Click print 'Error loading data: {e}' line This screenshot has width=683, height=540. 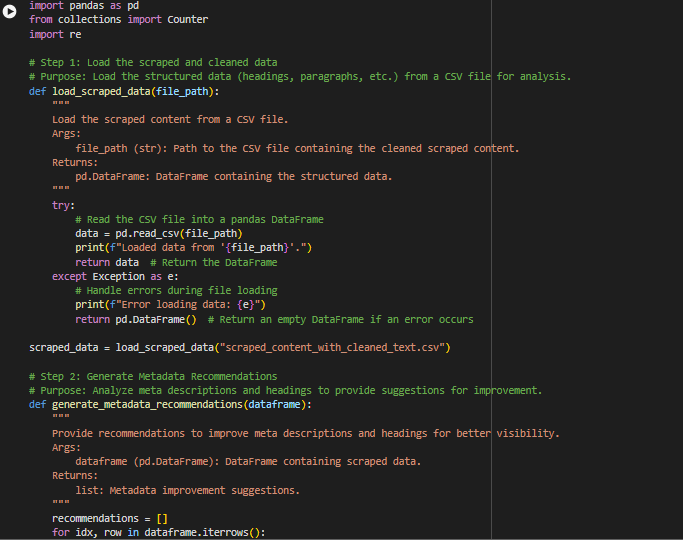click(170, 305)
